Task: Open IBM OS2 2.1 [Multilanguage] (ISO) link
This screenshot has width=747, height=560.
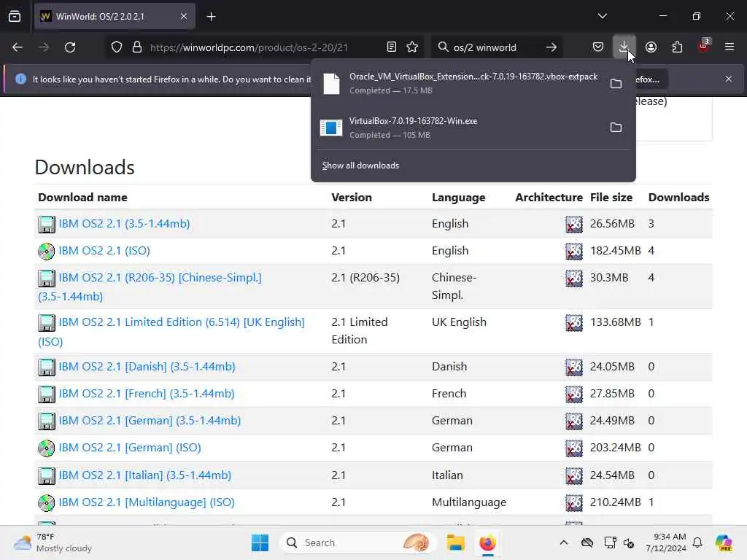Action: [146, 502]
